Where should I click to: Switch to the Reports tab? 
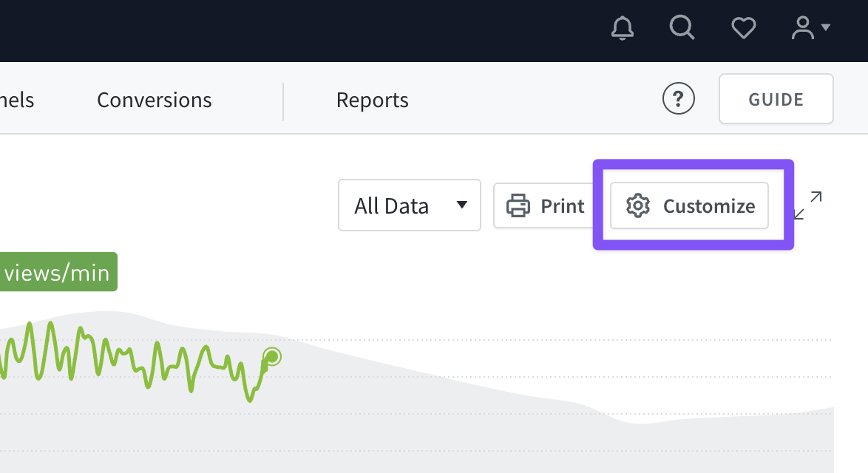click(373, 100)
